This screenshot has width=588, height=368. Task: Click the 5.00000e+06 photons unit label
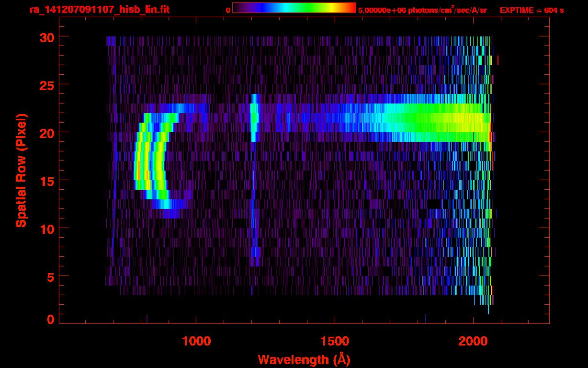coord(422,10)
